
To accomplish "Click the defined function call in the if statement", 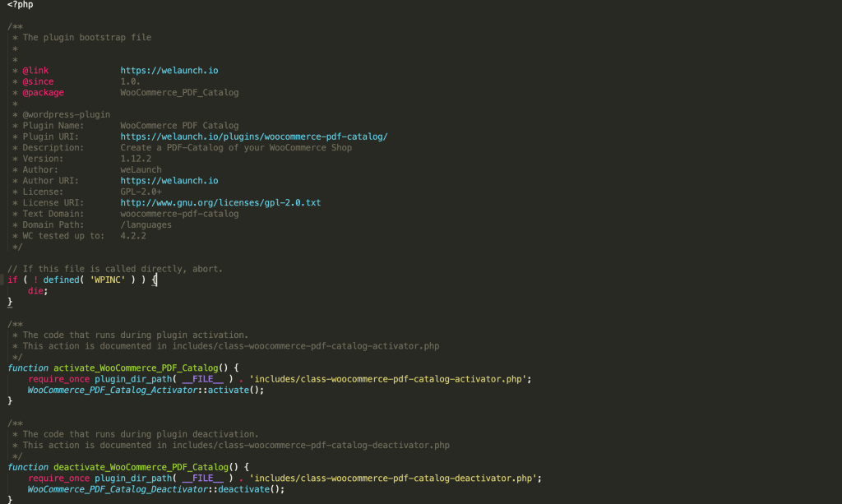I will [x=62, y=279].
